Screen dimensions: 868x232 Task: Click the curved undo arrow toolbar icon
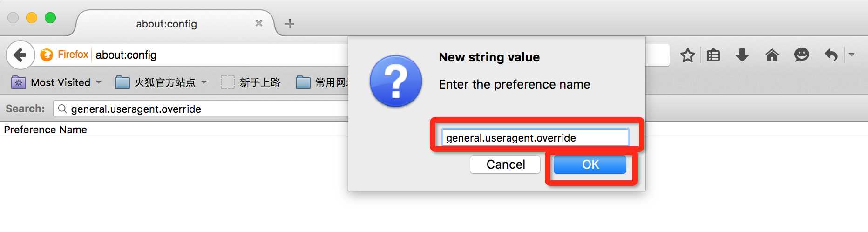831,55
